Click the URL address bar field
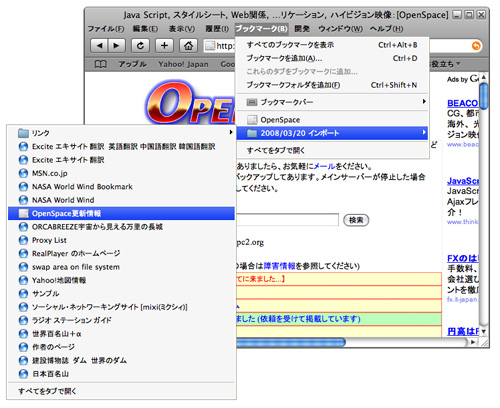 click(220, 46)
